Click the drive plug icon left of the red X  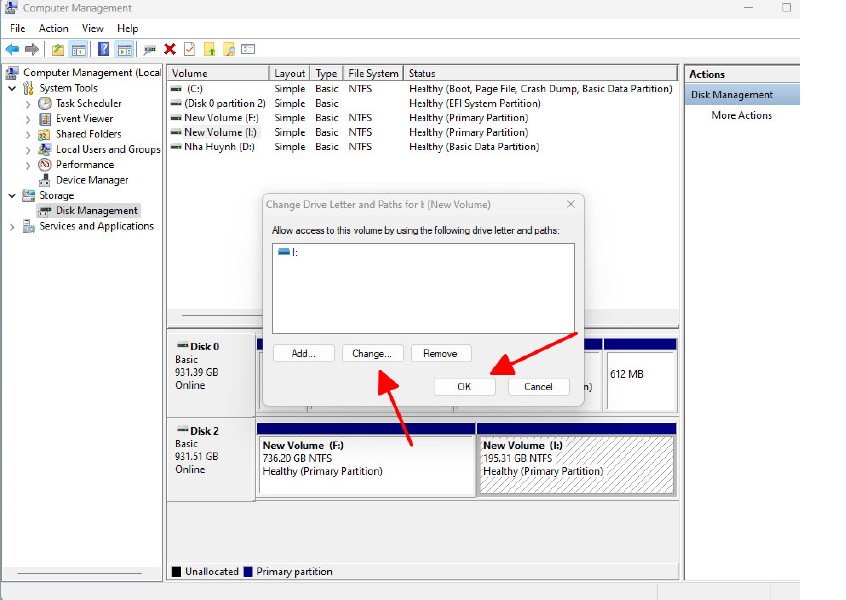[149, 50]
